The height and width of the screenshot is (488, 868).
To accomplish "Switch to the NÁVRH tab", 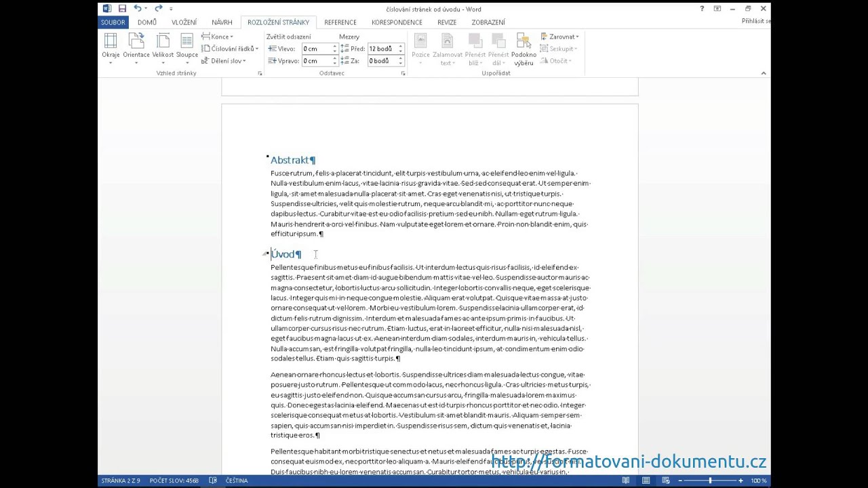I will pyautogui.click(x=222, y=22).
